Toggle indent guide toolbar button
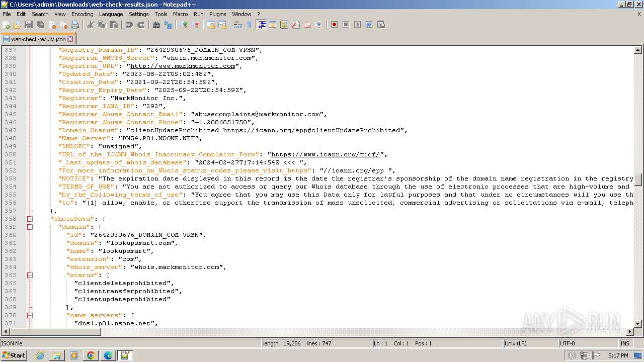Image resolution: width=644 pixels, height=362 pixels. click(261, 25)
